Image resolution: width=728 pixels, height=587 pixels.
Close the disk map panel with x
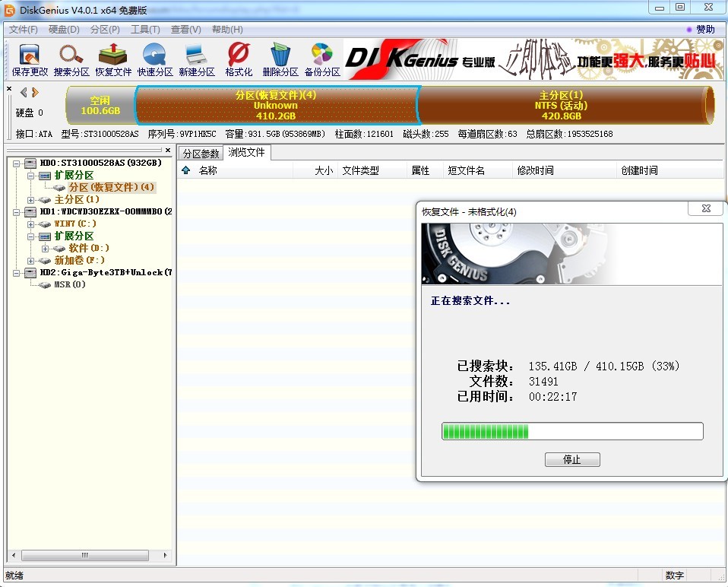(9, 88)
